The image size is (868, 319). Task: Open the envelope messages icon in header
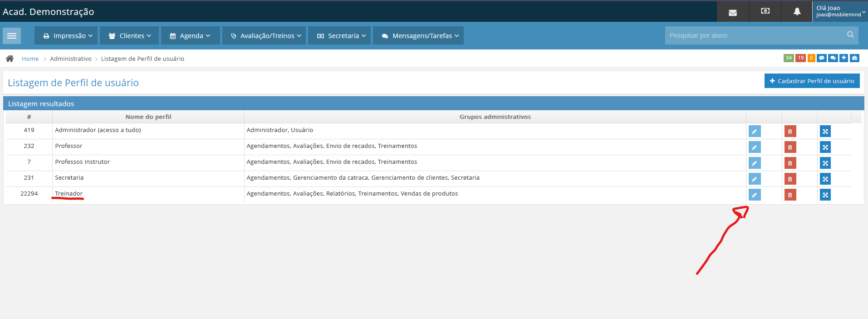point(732,12)
